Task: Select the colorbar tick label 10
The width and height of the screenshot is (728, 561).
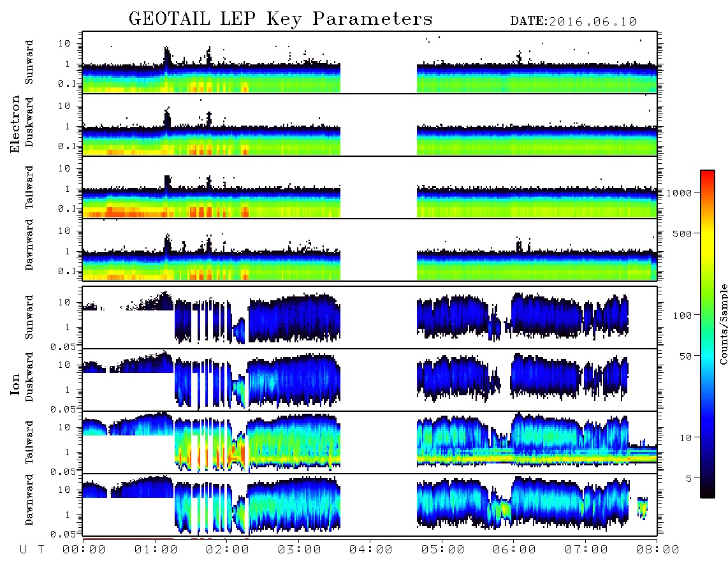Action: click(685, 438)
